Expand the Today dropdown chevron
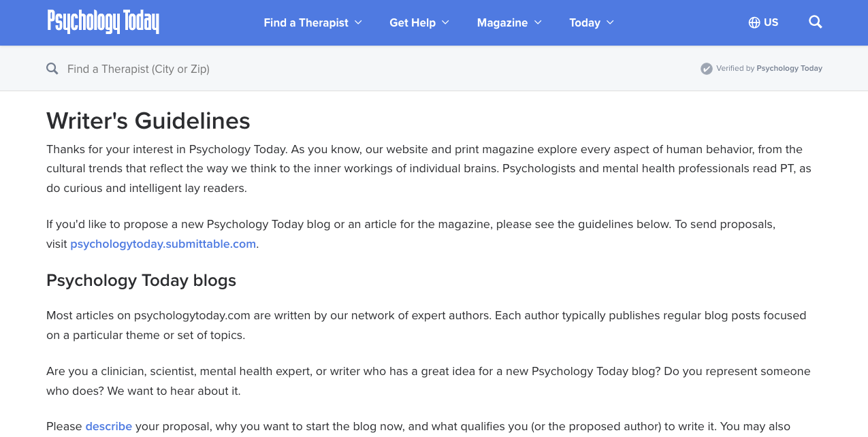Viewport: 868px width, 437px height. pyautogui.click(x=610, y=22)
